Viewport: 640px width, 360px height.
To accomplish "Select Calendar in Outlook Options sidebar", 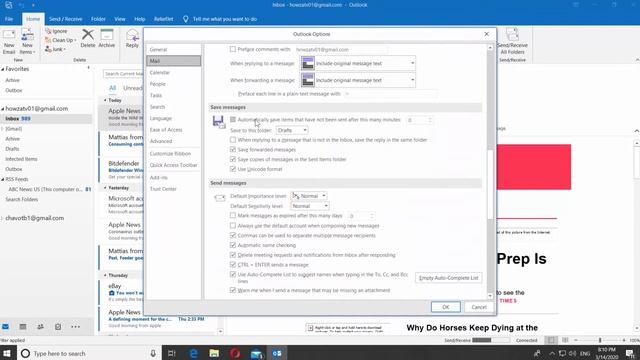I will pos(173,72).
